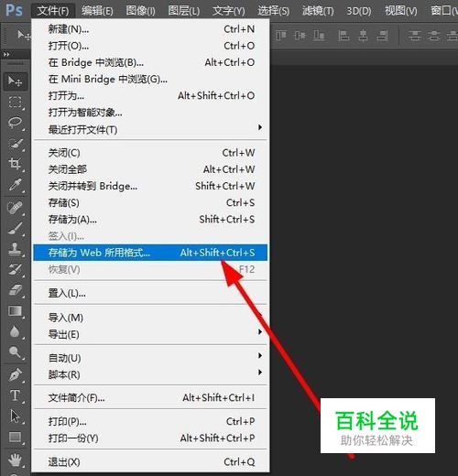The height and width of the screenshot is (476, 458).
Task: Select the Clone Stamp tool
Action: [x=15, y=249]
